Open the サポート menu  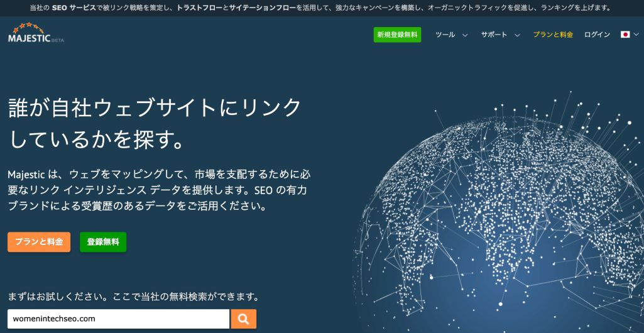click(x=494, y=35)
